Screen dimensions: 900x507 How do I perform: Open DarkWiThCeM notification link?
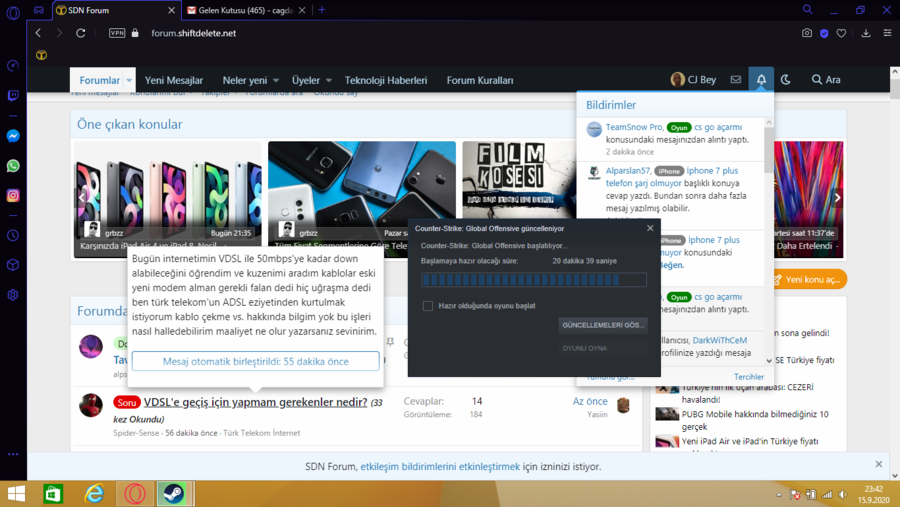tap(720, 340)
